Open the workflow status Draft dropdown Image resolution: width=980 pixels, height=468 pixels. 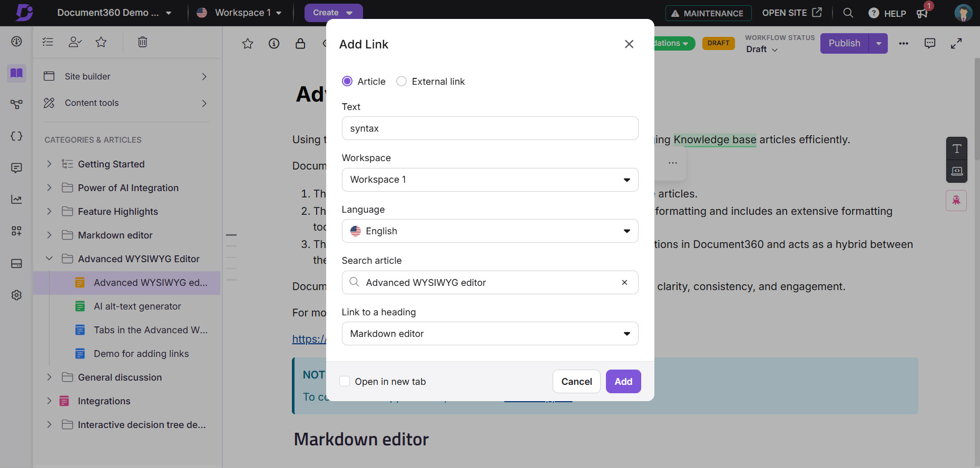point(762,49)
